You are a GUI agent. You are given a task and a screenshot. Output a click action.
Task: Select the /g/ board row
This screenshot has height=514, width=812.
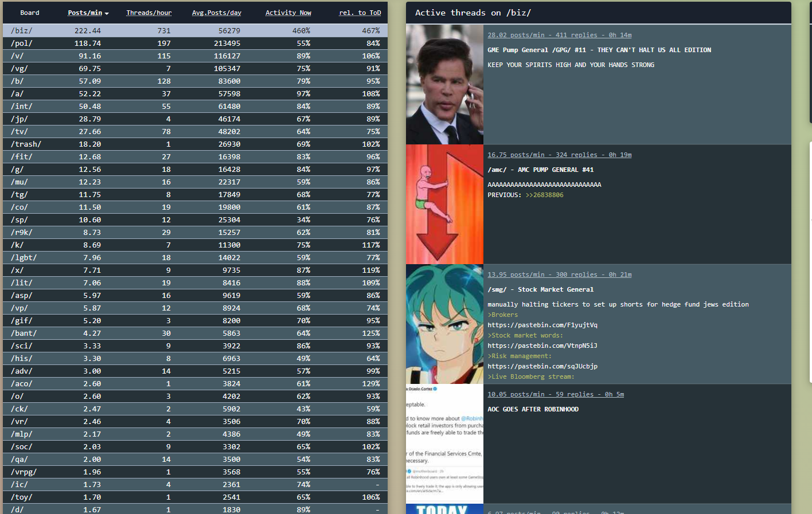[x=195, y=169]
